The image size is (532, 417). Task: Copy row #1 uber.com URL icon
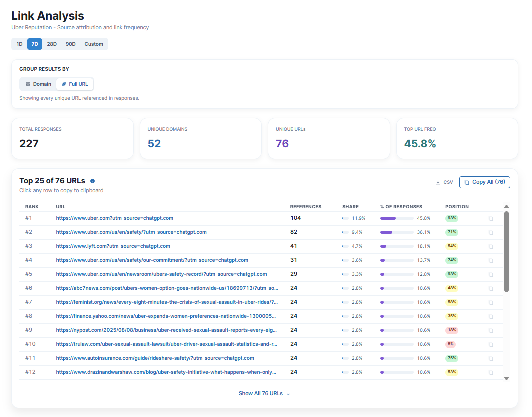pyautogui.click(x=490, y=218)
